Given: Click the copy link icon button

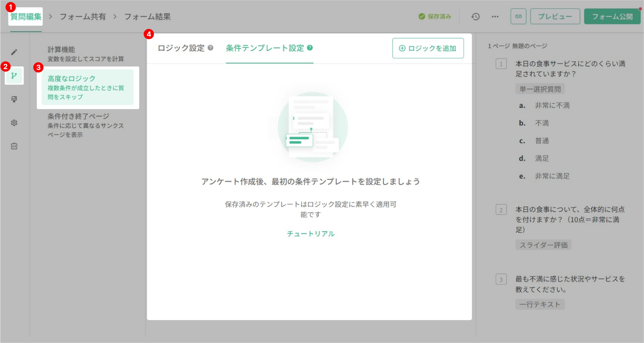Looking at the screenshot, I should coord(519,16).
